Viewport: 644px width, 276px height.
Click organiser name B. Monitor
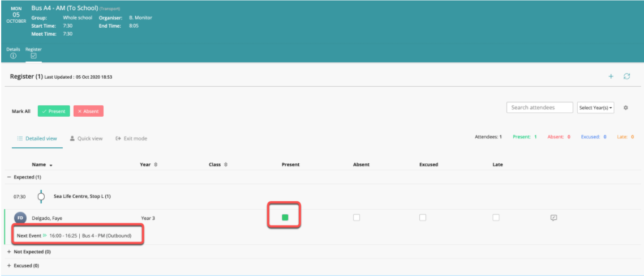[140, 18]
